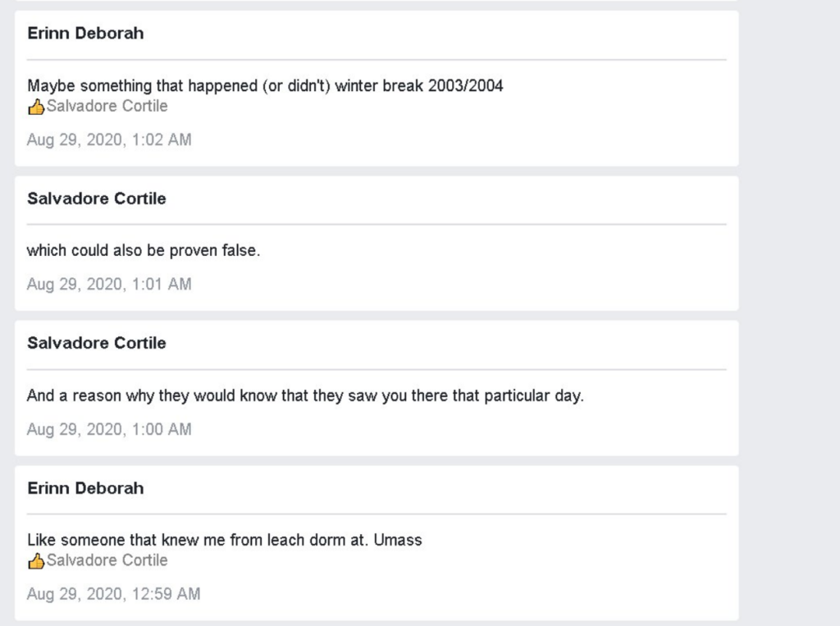Click divider line under top Erinn Deborah name
840x626 pixels.
[377, 60]
